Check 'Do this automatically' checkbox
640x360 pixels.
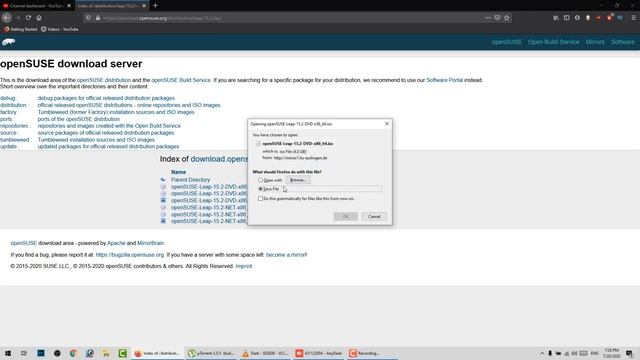point(260,199)
